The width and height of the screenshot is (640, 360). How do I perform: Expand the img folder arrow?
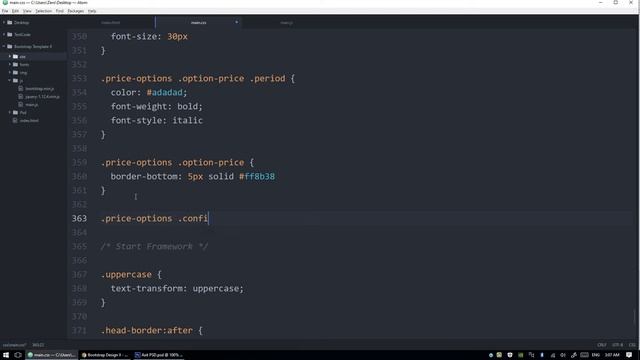[x=10, y=73]
